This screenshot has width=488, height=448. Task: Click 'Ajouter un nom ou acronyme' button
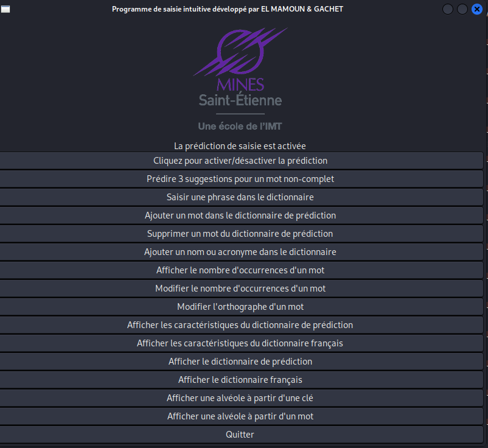[x=240, y=252]
